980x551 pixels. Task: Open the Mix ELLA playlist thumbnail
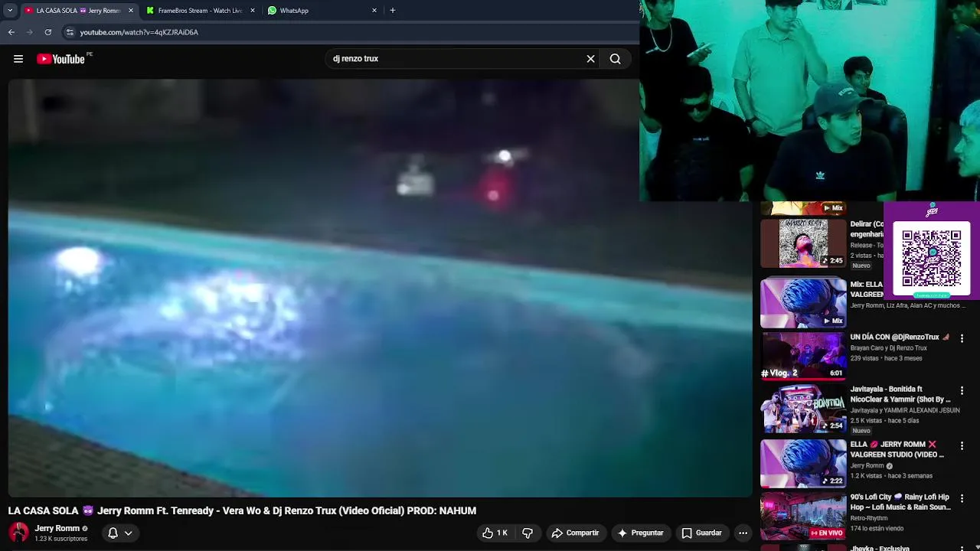803,303
